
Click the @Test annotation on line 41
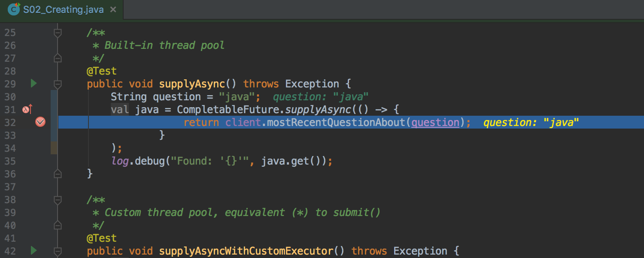pyautogui.click(x=102, y=238)
